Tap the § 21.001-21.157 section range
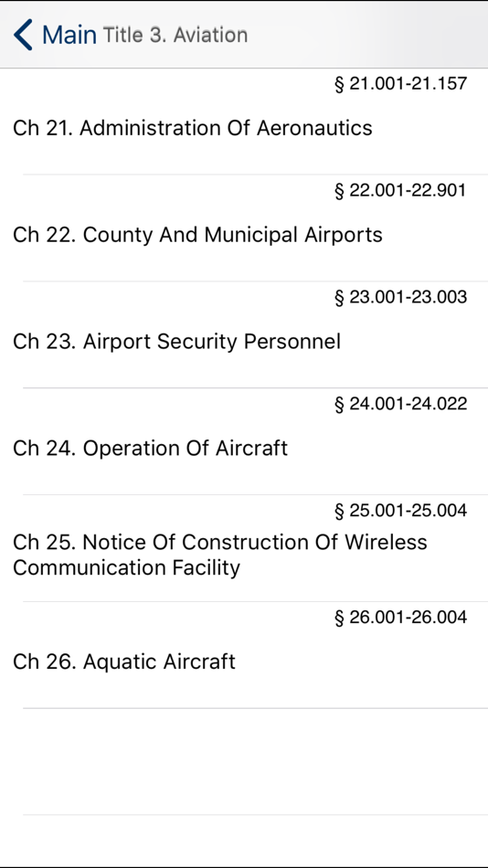The height and width of the screenshot is (868, 488). pos(401,84)
